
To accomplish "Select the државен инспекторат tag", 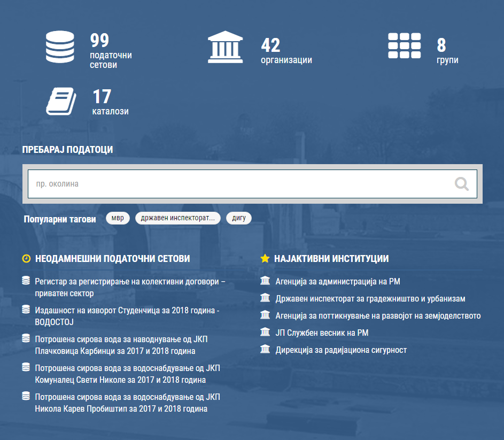I will 177,218.
